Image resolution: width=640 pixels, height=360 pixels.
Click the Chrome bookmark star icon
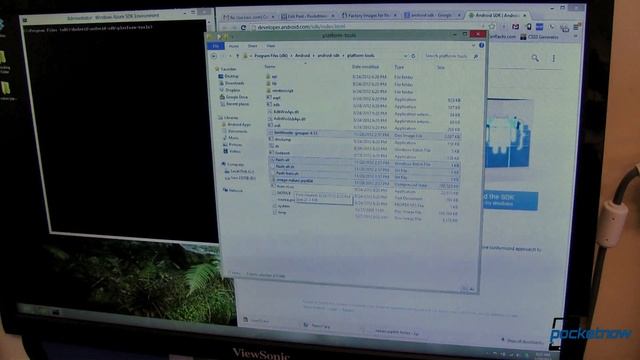(492, 27)
